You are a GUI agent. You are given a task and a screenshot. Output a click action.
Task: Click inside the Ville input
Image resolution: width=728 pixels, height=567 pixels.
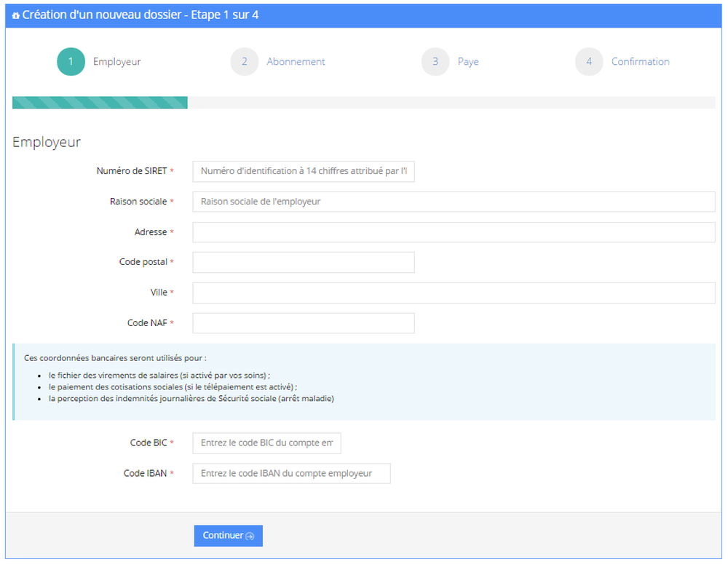(451, 293)
